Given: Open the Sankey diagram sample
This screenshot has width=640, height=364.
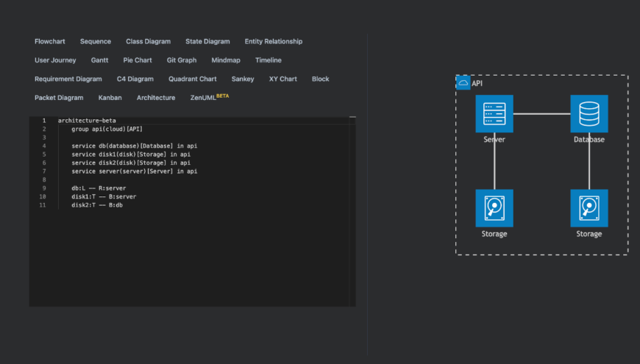Looking at the screenshot, I should click(243, 79).
